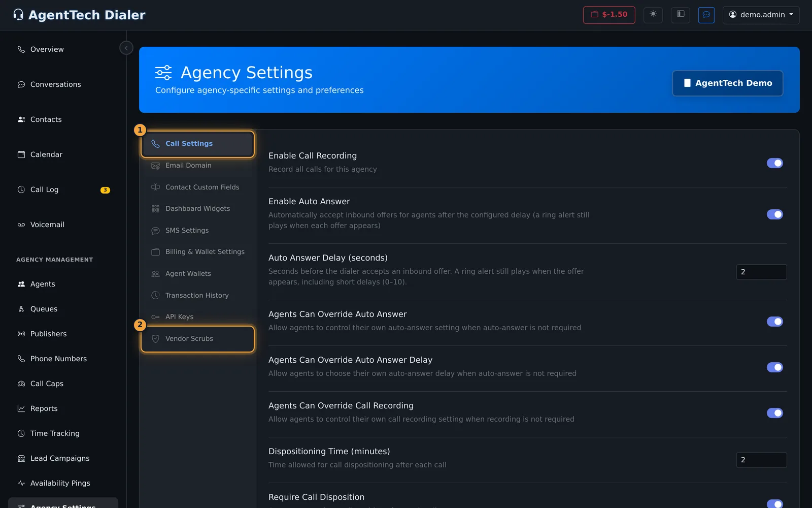Open Conversations from the sidebar
The width and height of the screenshot is (812, 508).
pyautogui.click(x=63, y=84)
